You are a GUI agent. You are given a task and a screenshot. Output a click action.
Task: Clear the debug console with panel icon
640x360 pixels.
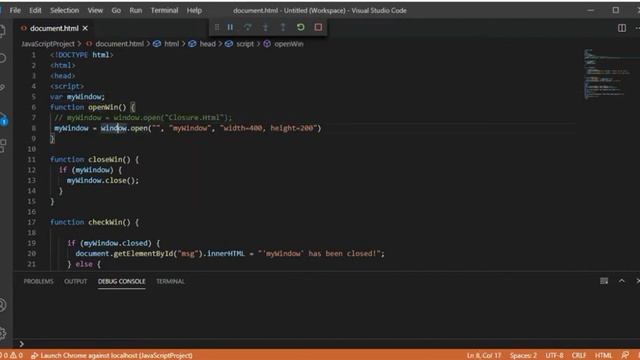pos(604,281)
